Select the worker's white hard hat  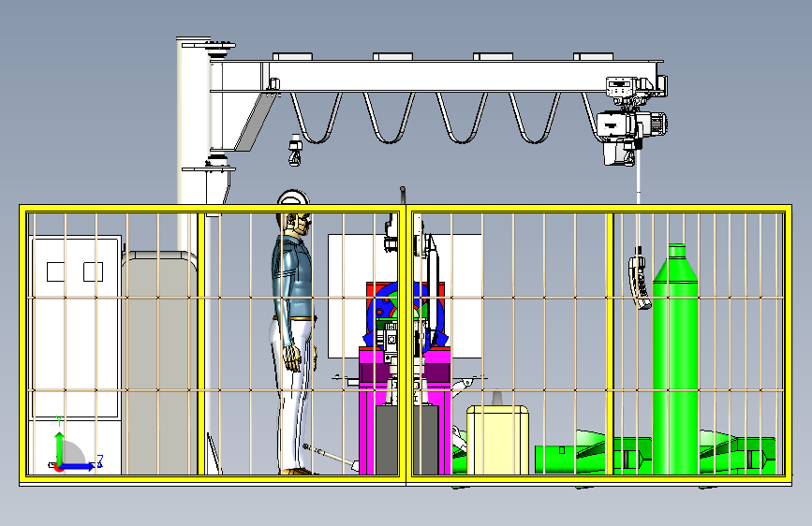tap(293, 198)
